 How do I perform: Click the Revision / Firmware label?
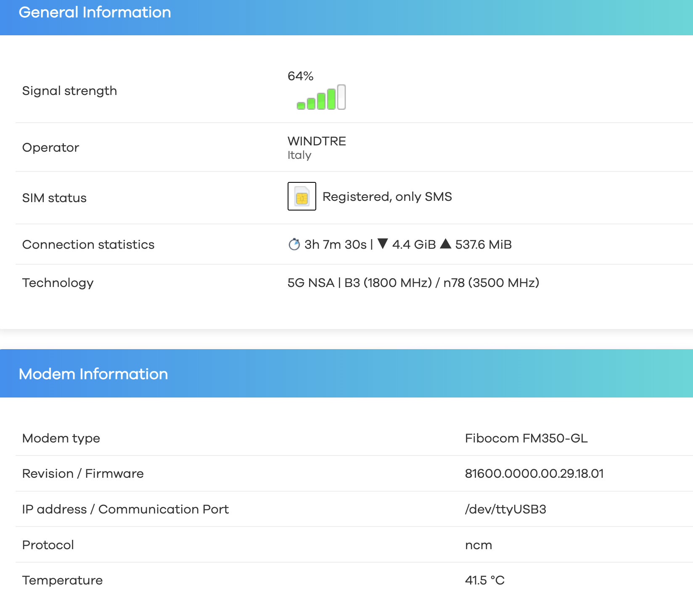pyautogui.click(x=83, y=474)
